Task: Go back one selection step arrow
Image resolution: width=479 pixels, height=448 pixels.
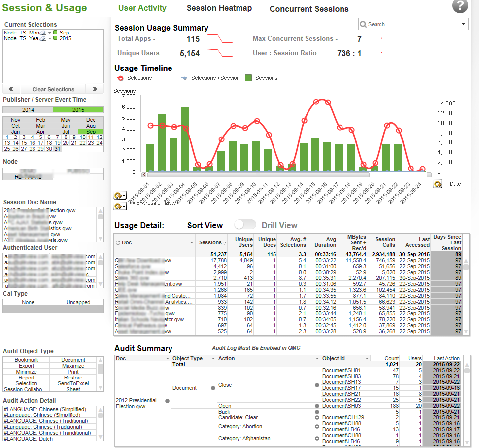Action: click(x=12, y=89)
